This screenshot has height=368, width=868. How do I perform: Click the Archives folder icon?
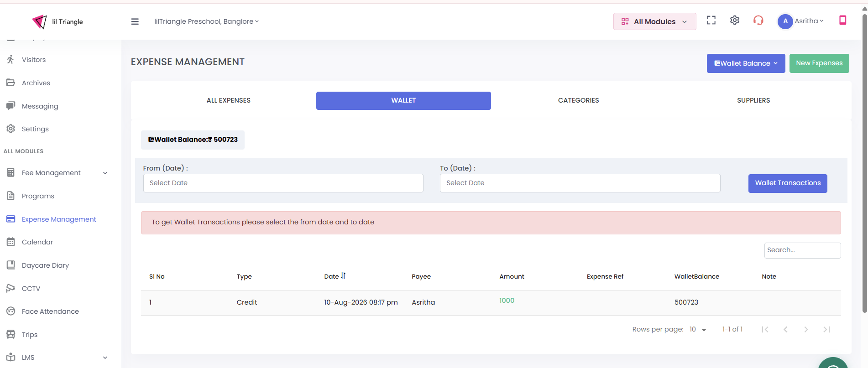tap(10, 83)
